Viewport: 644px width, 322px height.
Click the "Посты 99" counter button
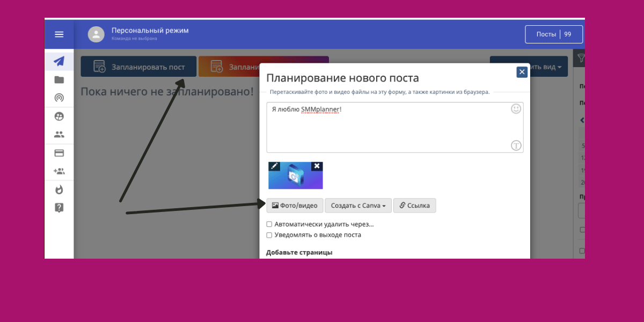(553, 34)
